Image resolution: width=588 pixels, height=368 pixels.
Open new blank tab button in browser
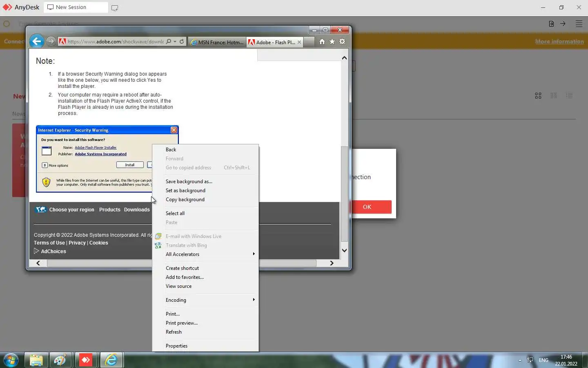(309, 42)
